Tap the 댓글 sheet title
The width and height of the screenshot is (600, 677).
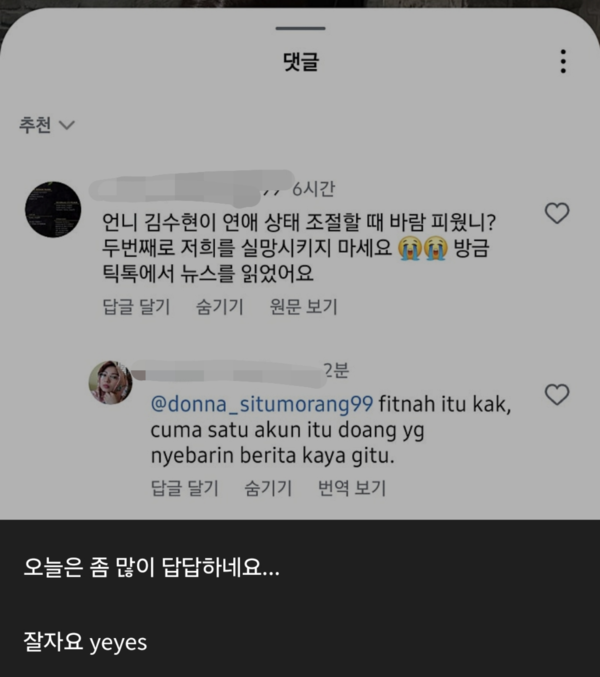(x=300, y=62)
